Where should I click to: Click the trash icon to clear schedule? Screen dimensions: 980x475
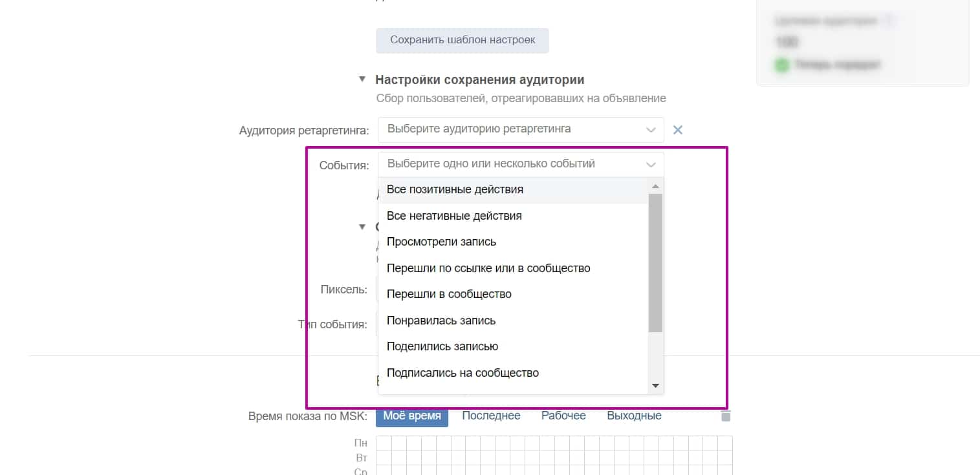pyautogui.click(x=726, y=416)
